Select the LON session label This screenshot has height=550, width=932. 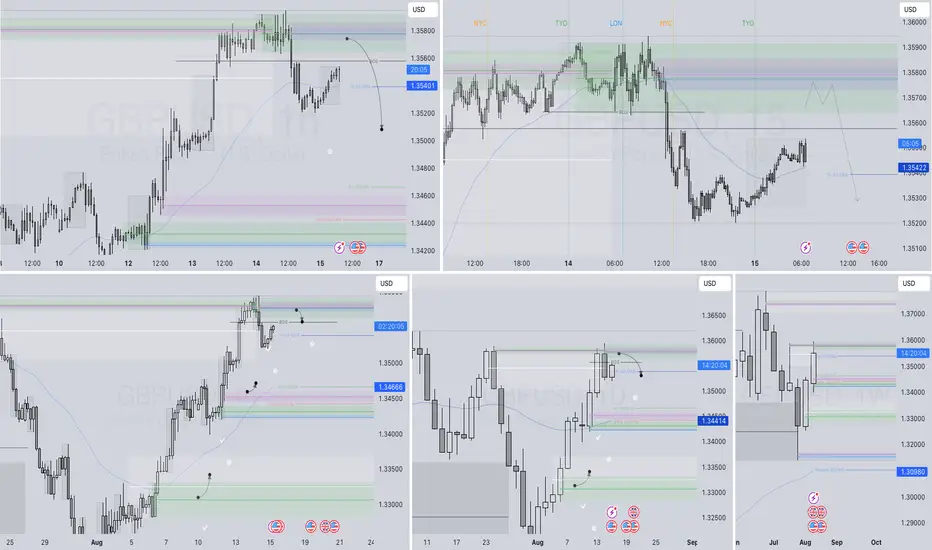[x=616, y=23]
